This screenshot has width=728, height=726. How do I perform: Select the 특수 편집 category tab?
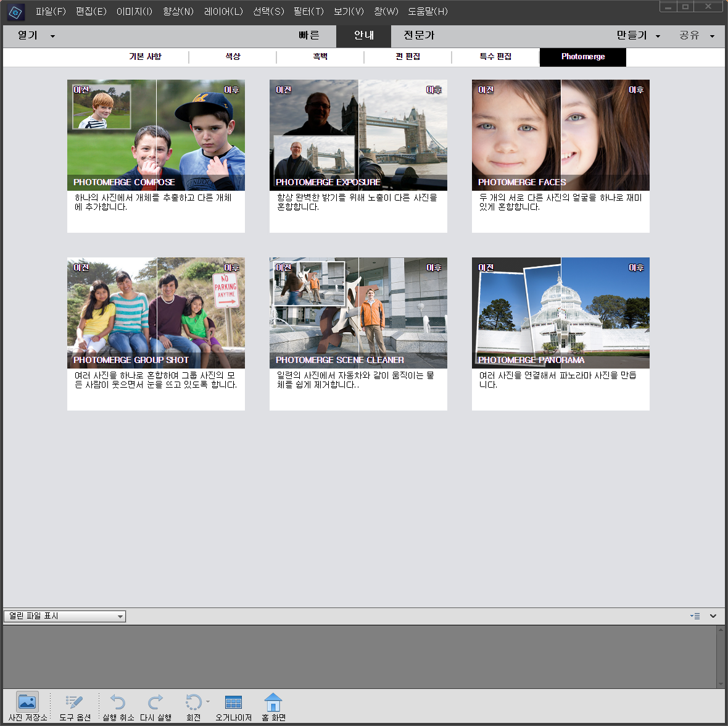tap(495, 57)
